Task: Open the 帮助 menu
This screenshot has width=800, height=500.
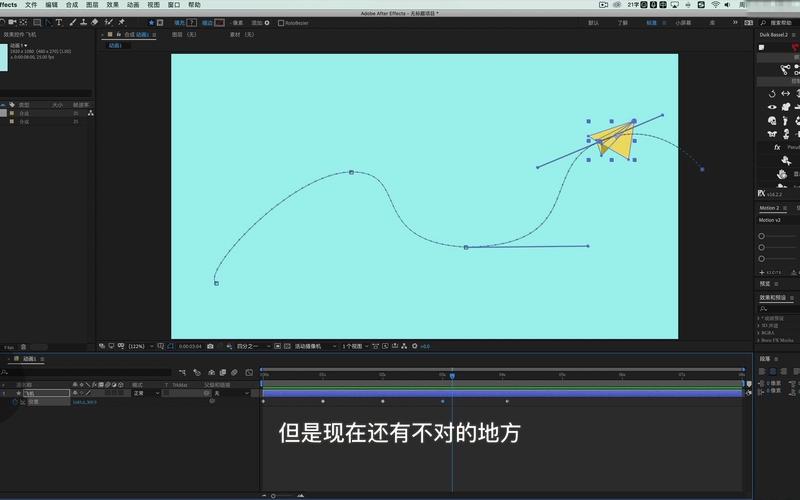Action: (194, 5)
